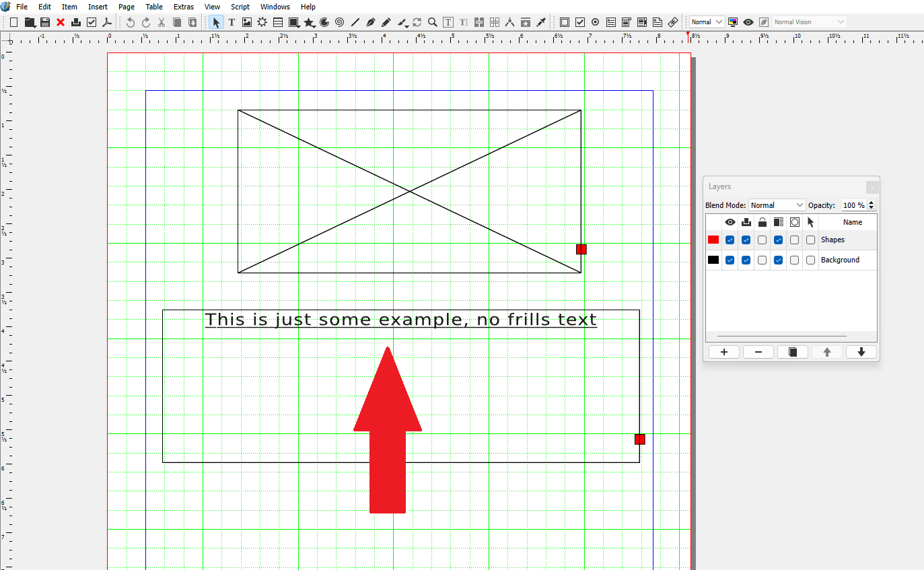Viewport: 924px width, 570px height.
Task: Duplicate the current layer button
Action: [793, 352]
